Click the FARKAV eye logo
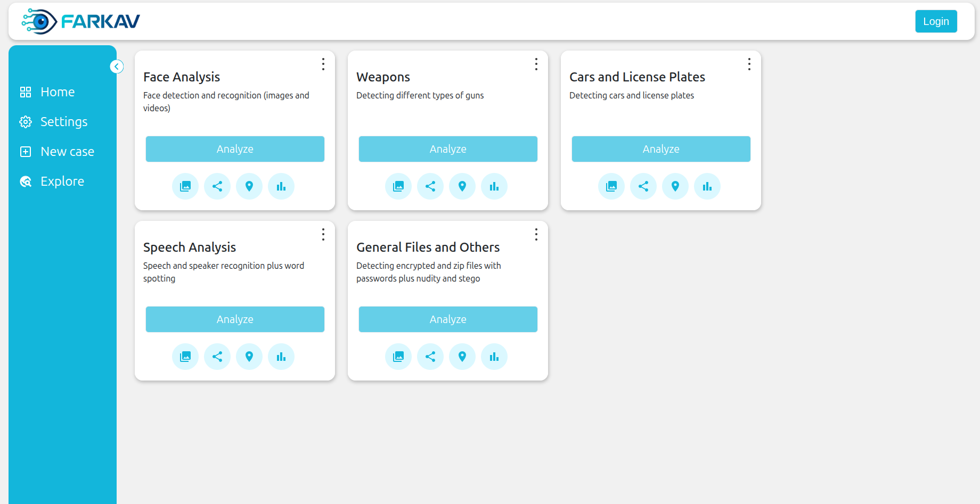 click(x=39, y=21)
